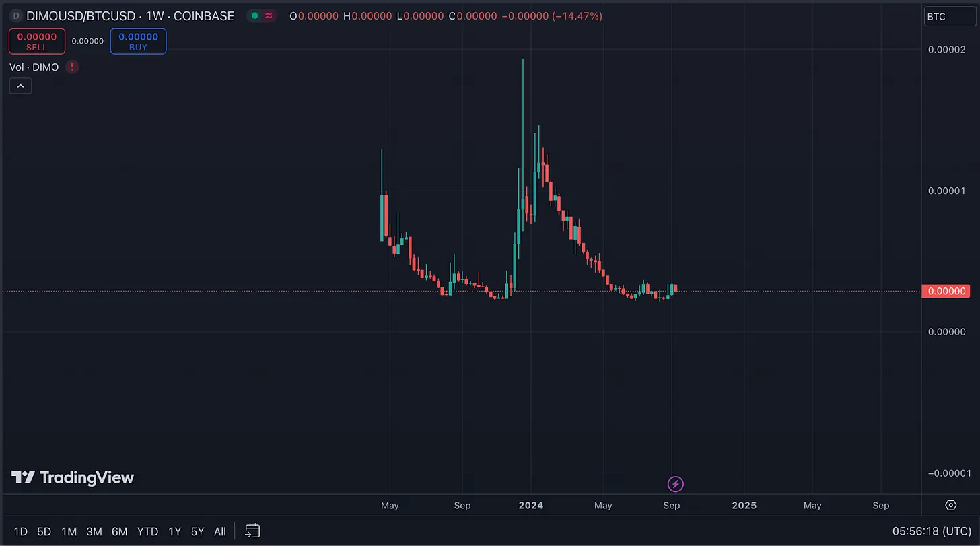Click the -14.47% change value
This screenshot has width=980, height=546.
(577, 15)
